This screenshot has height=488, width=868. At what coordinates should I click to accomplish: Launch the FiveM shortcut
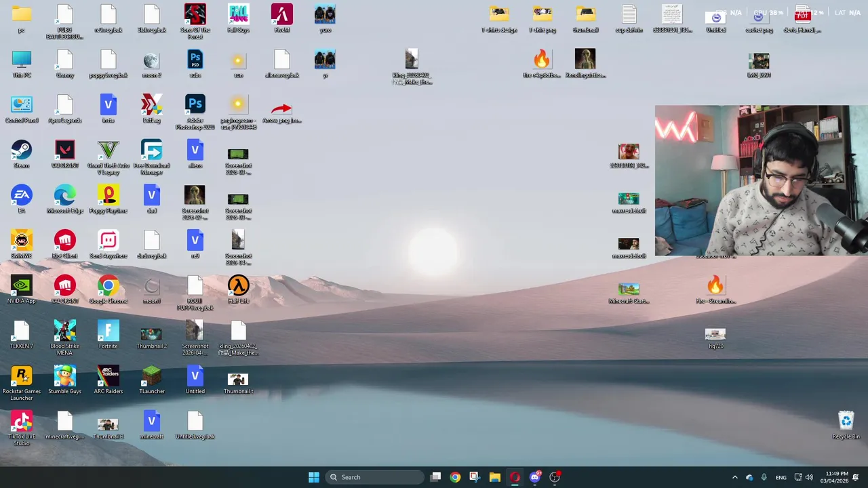click(x=282, y=19)
